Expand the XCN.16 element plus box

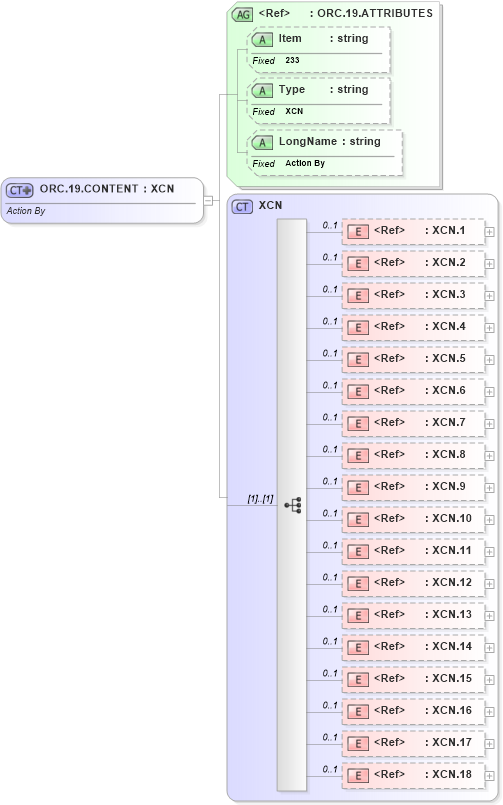tap(490, 712)
